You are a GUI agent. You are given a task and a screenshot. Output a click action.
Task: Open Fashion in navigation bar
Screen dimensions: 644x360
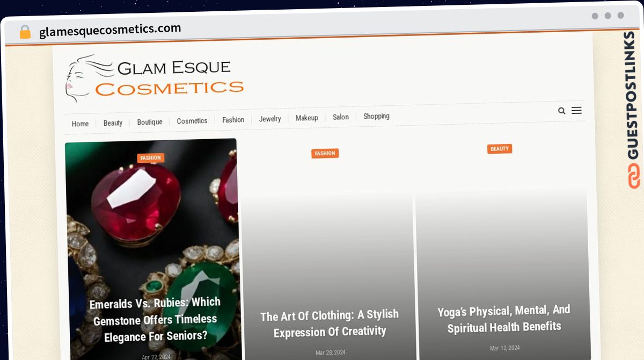(233, 120)
